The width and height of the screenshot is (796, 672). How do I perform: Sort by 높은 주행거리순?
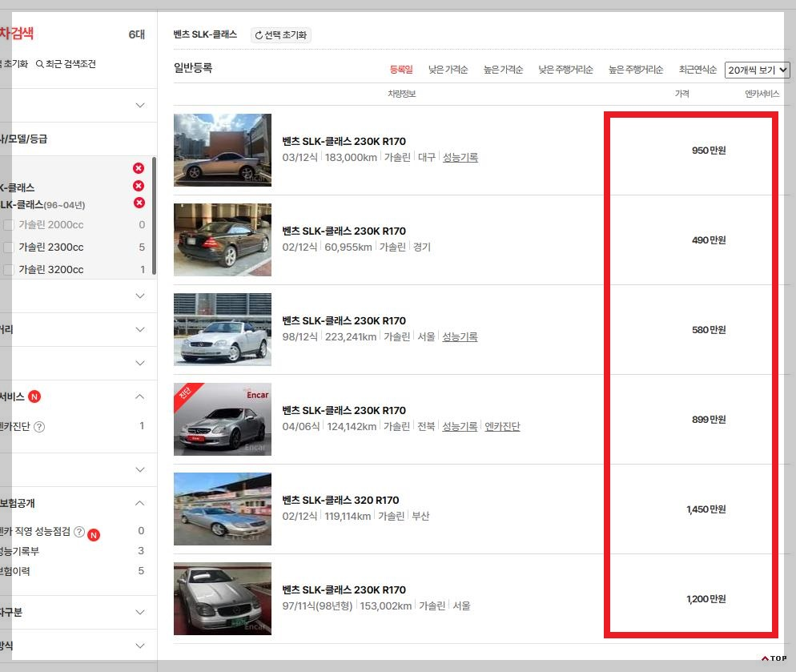636,70
